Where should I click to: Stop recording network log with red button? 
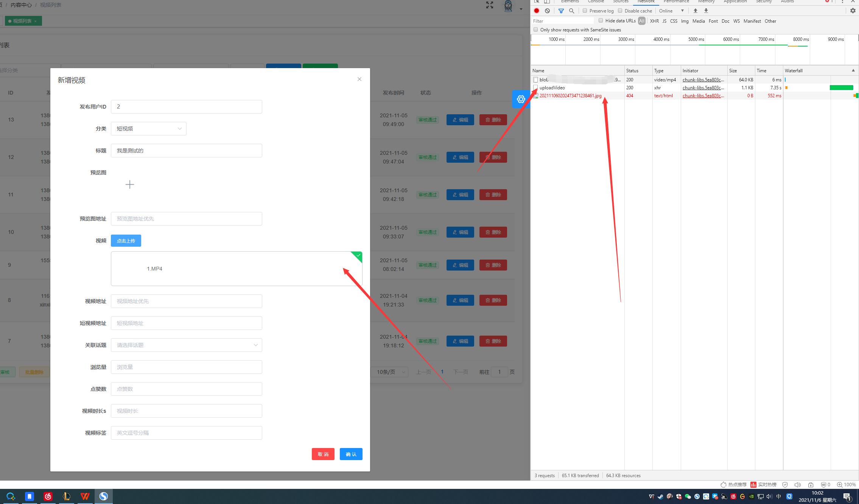pyautogui.click(x=536, y=11)
